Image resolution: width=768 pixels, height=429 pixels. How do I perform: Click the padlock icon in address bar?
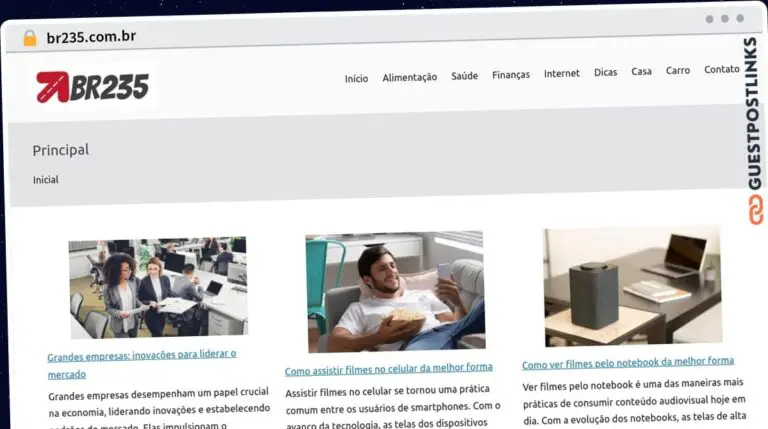click(30, 38)
